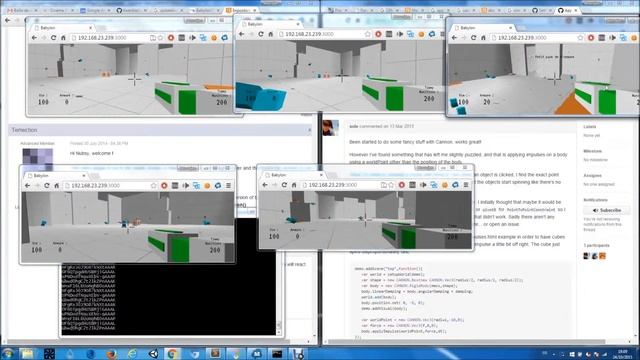Close Babylon tab in top-left window
Image resolution: width=640 pixels, height=360 pixels.
pyautogui.click(x=90, y=27)
